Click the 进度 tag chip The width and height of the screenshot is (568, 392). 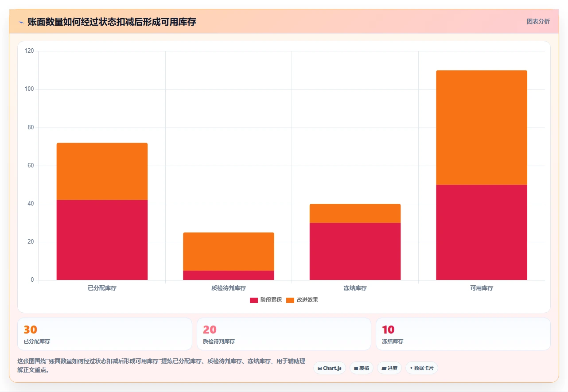[389, 368]
